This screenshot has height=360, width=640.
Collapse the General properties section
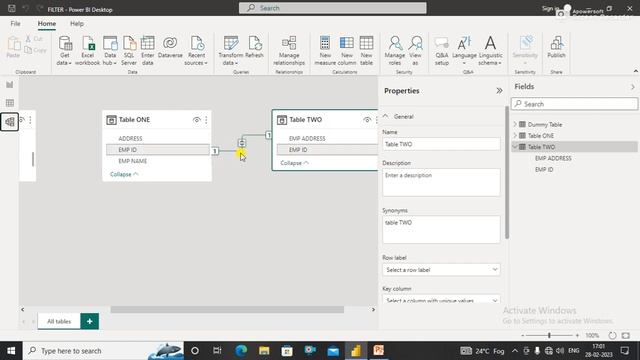tap(385, 116)
